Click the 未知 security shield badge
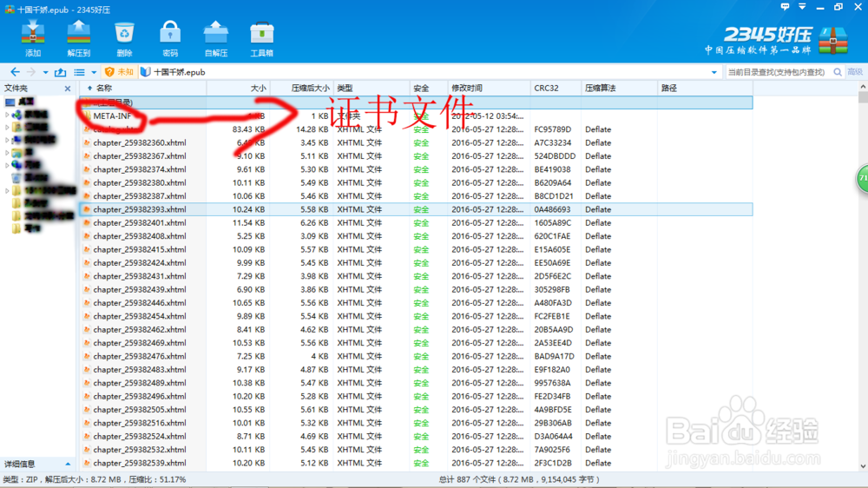The height and width of the screenshot is (488, 868). (119, 72)
